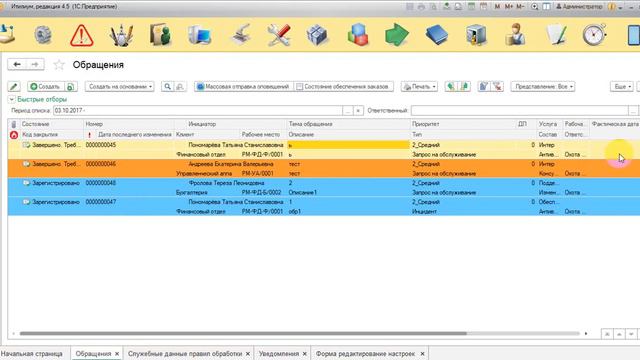The width and height of the screenshot is (640, 360).
Task: Switch to Служебные данные правил обработки tab
Action: [185, 354]
